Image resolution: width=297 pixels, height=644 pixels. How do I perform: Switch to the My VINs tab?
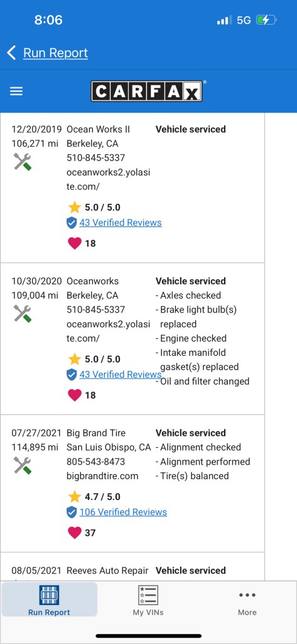pyautogui.click(x=148, y=600)
